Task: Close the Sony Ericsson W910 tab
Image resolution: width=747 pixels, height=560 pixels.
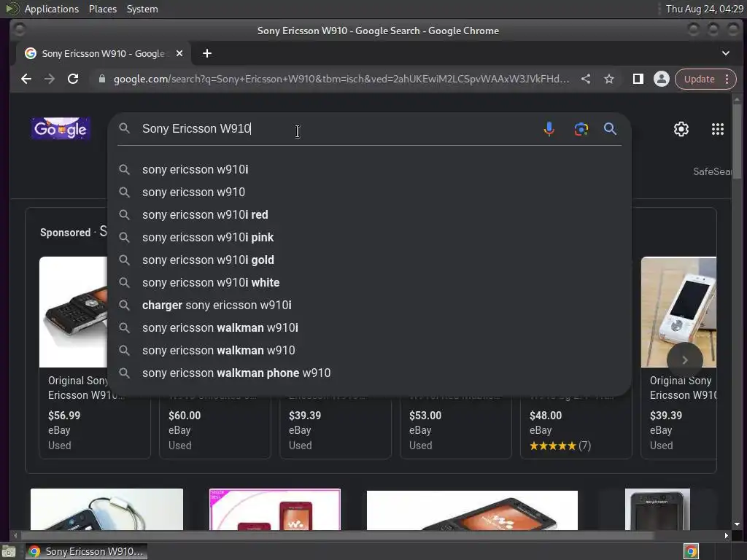Action: pyautogui.click(x=179, y=53)
